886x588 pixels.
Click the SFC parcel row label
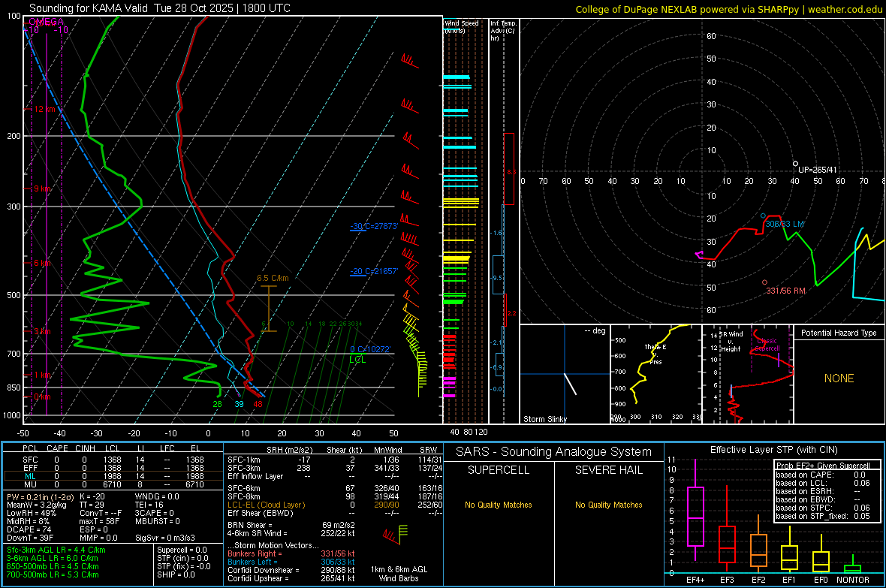[30, 460]
